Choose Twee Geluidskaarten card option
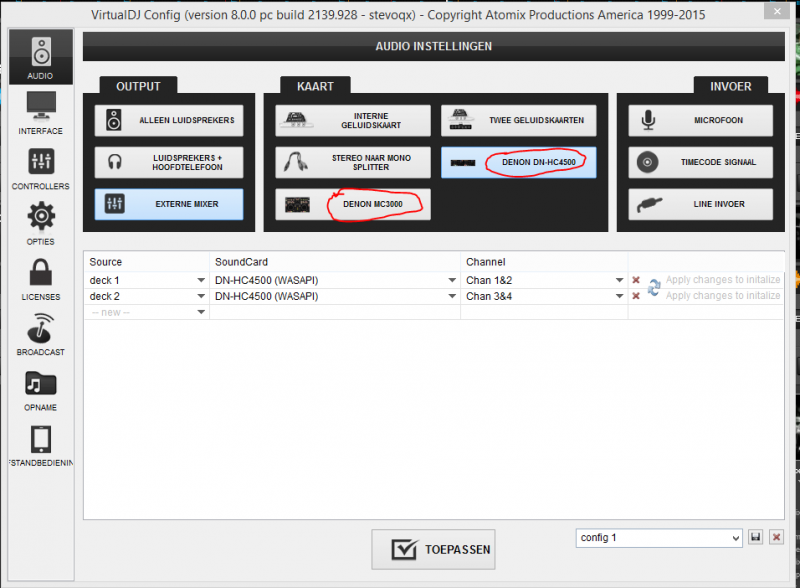The image size is (800, 588). (x=518, y=120)
